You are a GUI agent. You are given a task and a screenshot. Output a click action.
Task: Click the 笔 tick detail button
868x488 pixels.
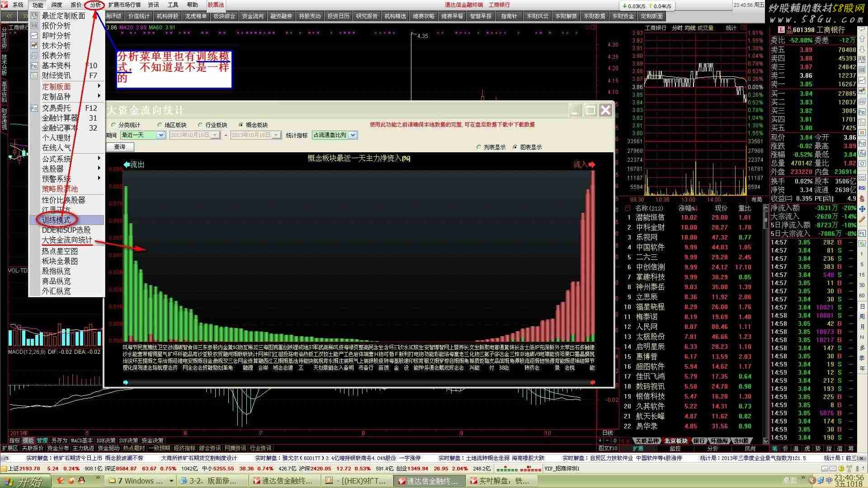pos(774,449)
